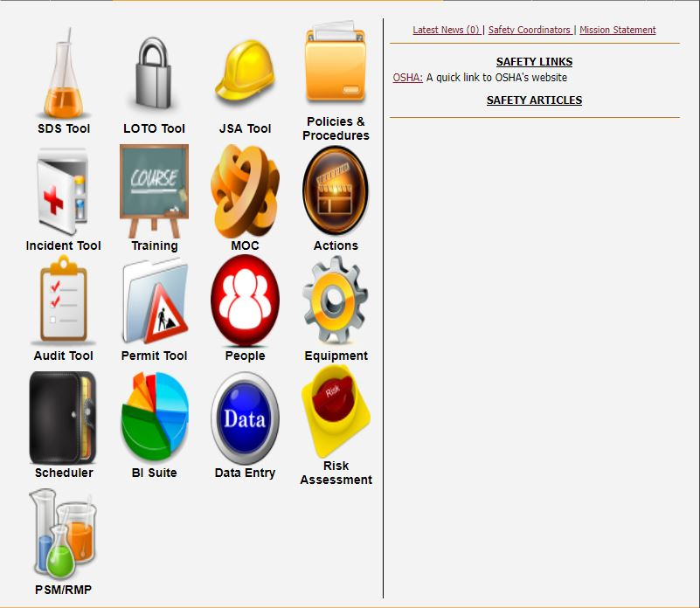Click the Data Entry text label

point(245,473)
